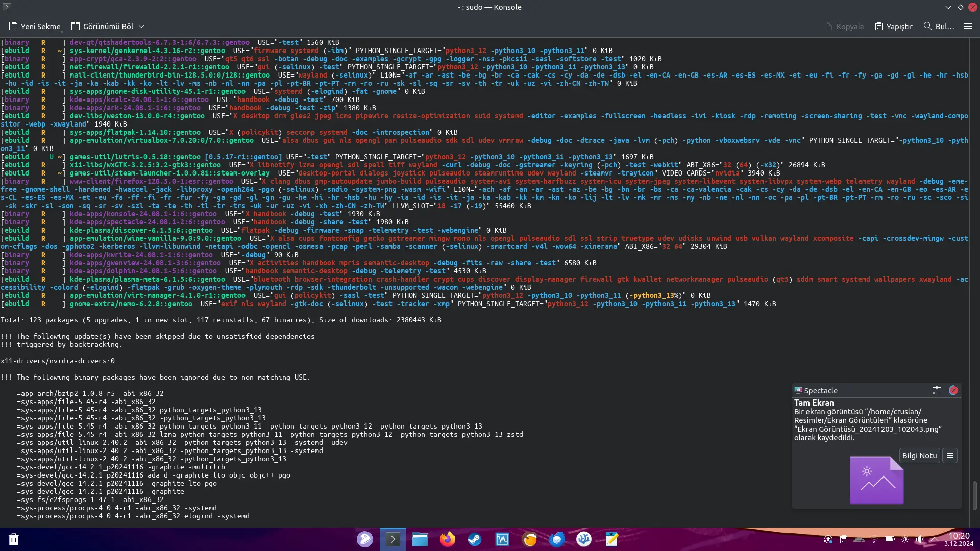Open the volume tray icon
The image size is (980, 551).
click(920, 539)
